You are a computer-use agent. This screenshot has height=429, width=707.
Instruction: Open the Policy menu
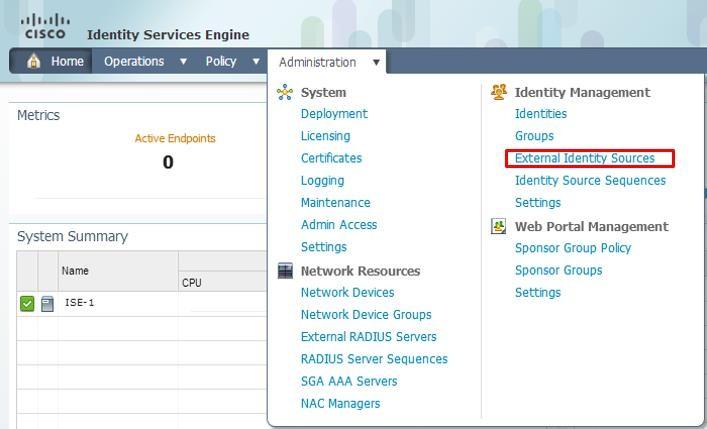click(221, 61)
